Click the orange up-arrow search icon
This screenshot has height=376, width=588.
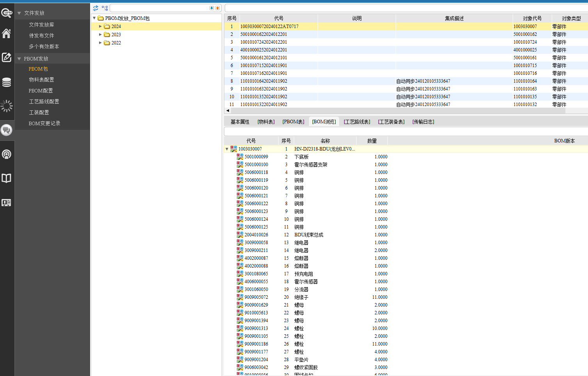[217, 8]
